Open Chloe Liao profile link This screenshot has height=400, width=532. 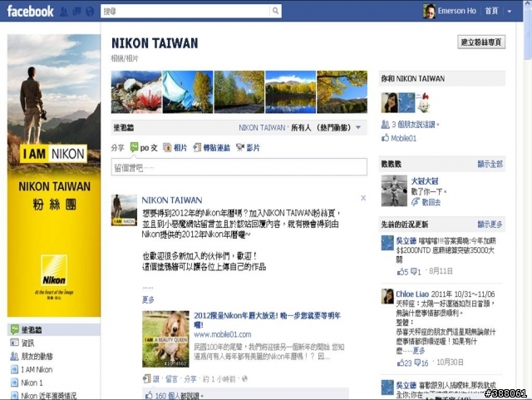(x=412, y=294)
